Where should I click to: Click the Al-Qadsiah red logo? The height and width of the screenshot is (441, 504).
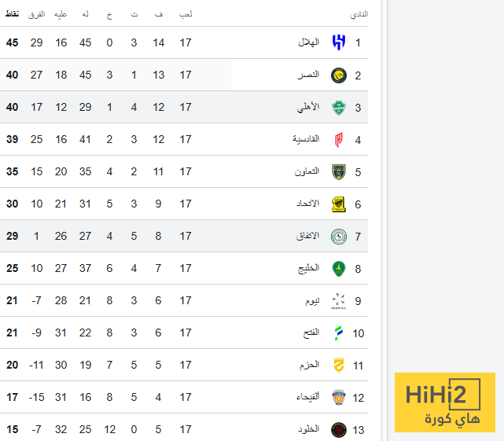(338, 139)
